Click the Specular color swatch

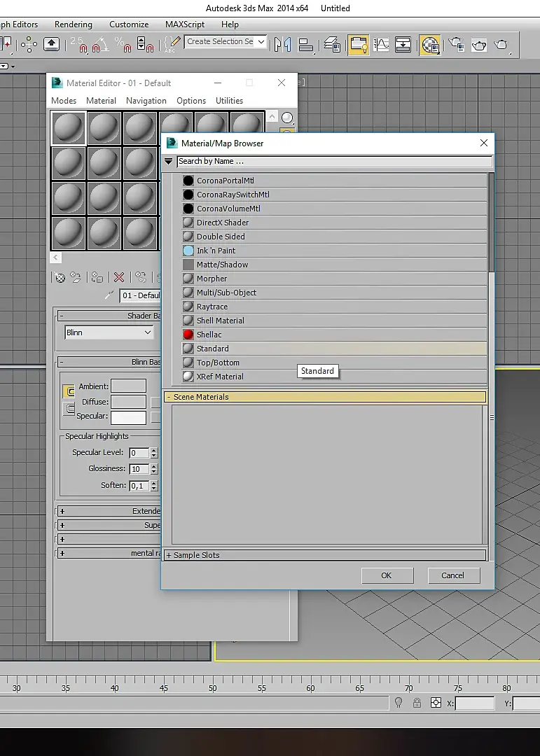pyautogui.click(x=128, y=417)
